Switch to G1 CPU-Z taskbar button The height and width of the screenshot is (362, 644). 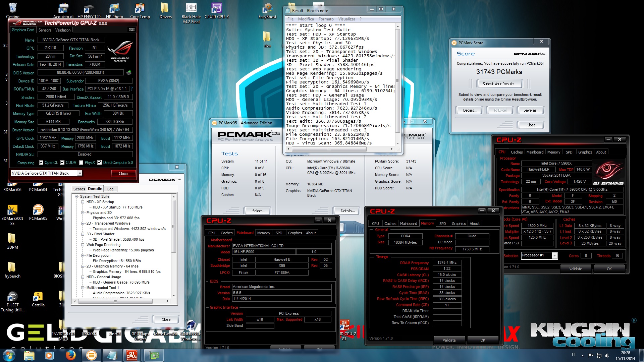(132, 355)
